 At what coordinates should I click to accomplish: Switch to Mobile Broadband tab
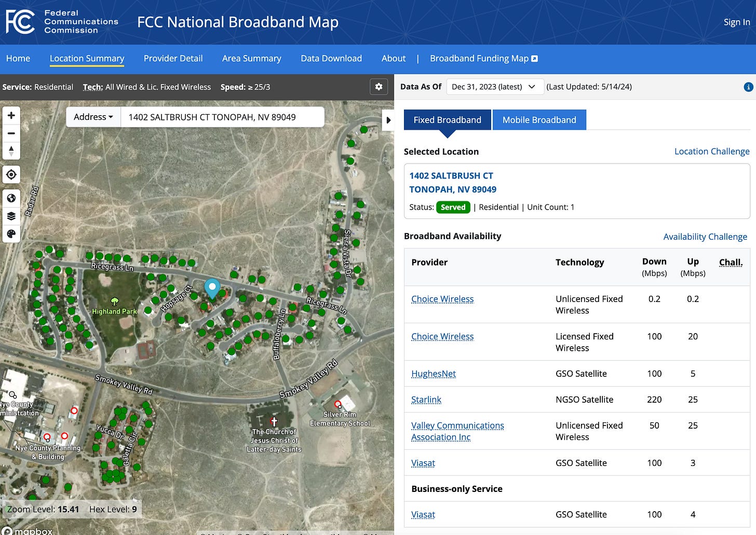(539, 120)
